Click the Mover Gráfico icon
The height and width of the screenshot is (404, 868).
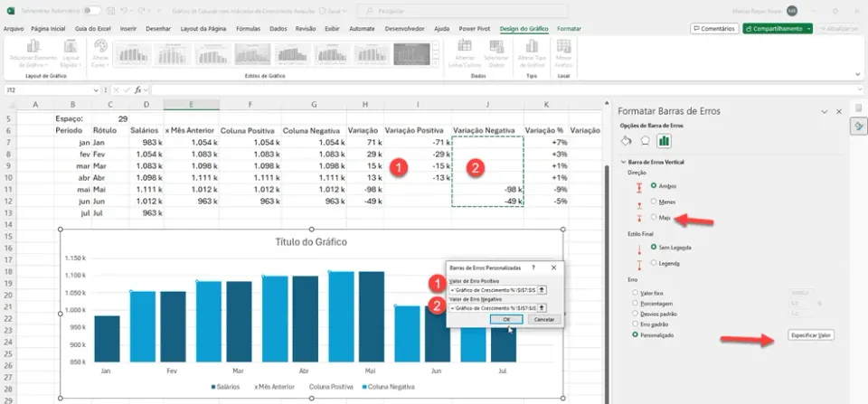563,46
